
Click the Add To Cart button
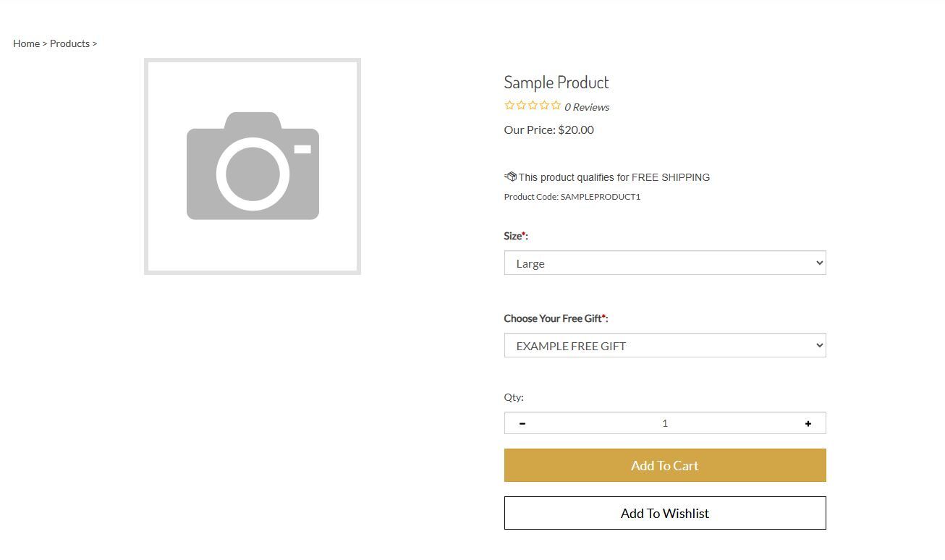click(664, 465)
